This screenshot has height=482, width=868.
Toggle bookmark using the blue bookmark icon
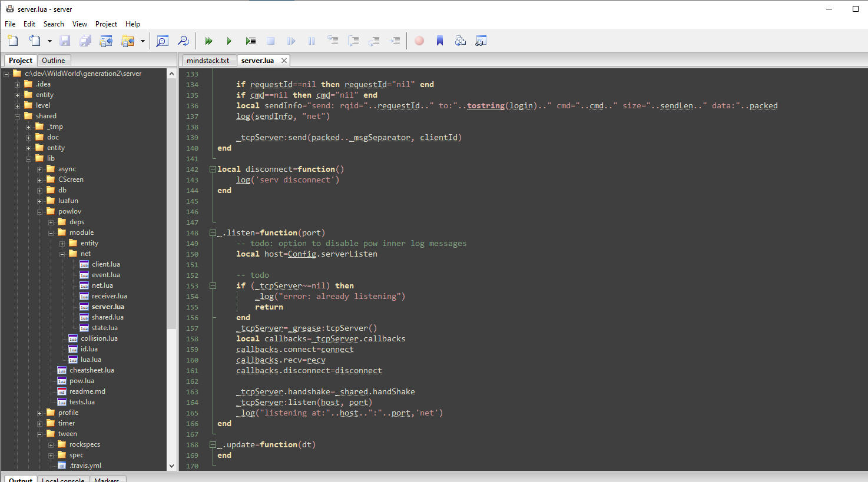440,41
